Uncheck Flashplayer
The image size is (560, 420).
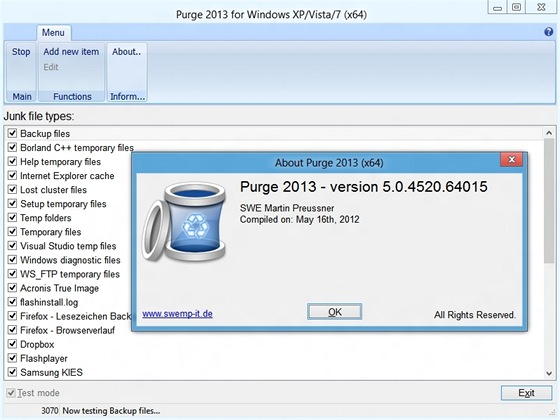click(12, 358)
